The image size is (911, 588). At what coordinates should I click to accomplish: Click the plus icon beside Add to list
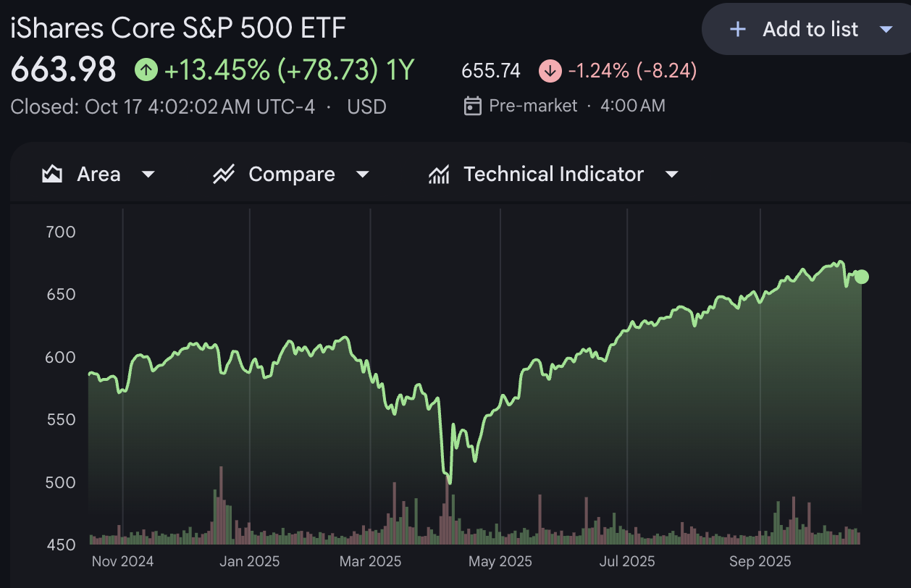pos(736,29)
